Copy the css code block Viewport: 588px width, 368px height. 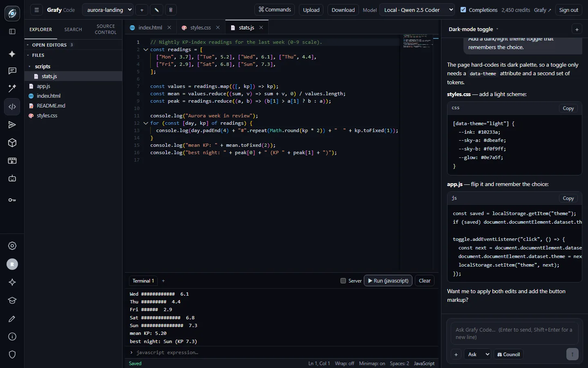pos(568,108)
